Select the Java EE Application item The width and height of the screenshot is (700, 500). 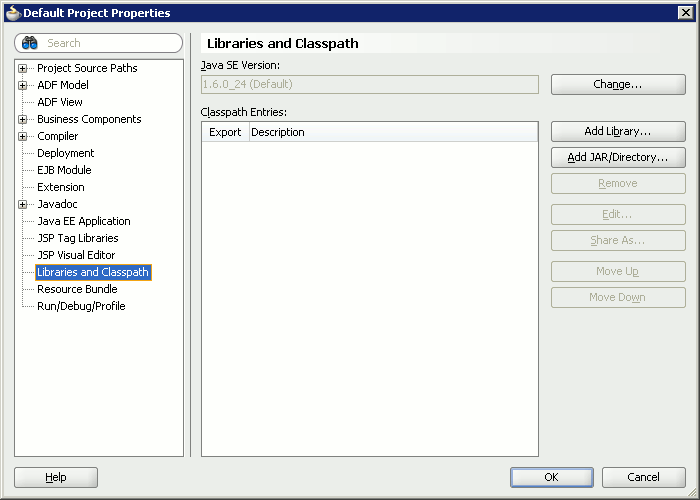pos(83,221)
